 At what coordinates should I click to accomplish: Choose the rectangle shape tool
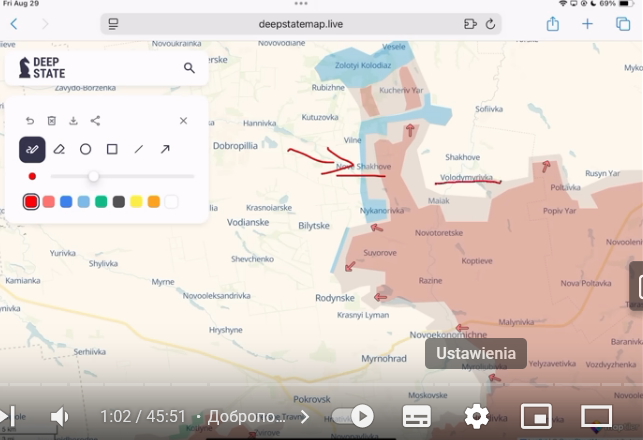pos(112,149)
